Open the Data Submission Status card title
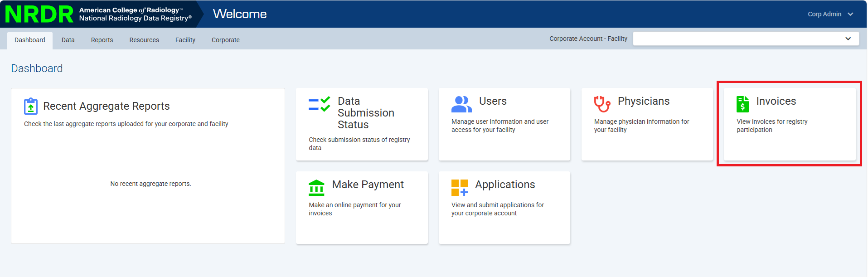This screenshot has width=868, height=277. coord(366,113)
